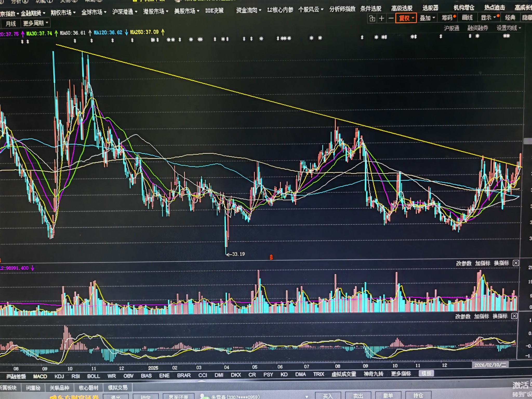Open the 复权 adjustment dropdown

coord(406,18)
